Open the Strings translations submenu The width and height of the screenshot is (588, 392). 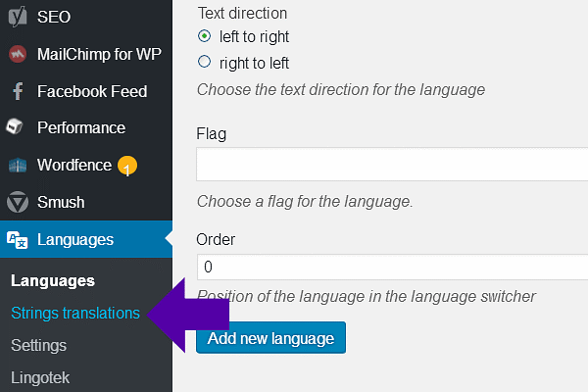tap(75, 314)
